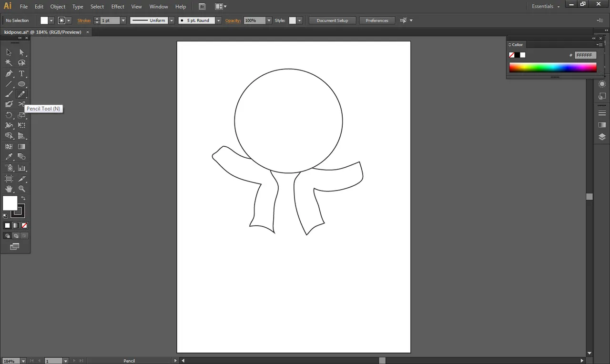Open Adobe Bridge from the menu bar
The height and width of the screenshot is (364, 610).
pos(202,7)
